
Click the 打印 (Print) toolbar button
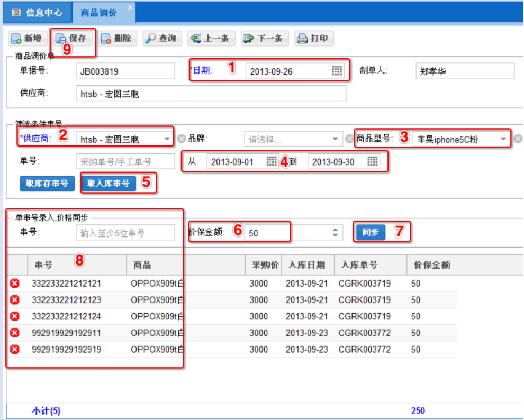click(x=313, y=39)
